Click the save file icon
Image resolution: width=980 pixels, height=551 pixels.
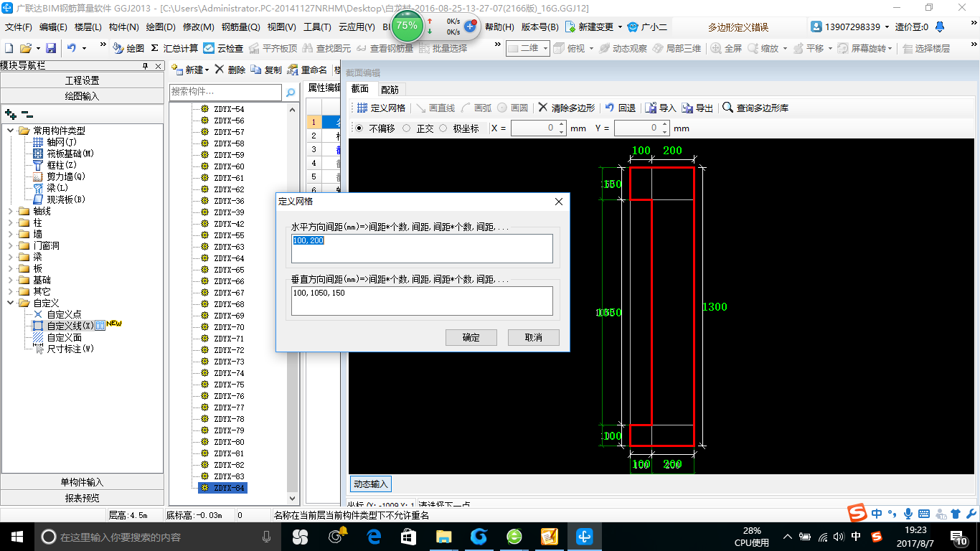[x=51, y=48]
